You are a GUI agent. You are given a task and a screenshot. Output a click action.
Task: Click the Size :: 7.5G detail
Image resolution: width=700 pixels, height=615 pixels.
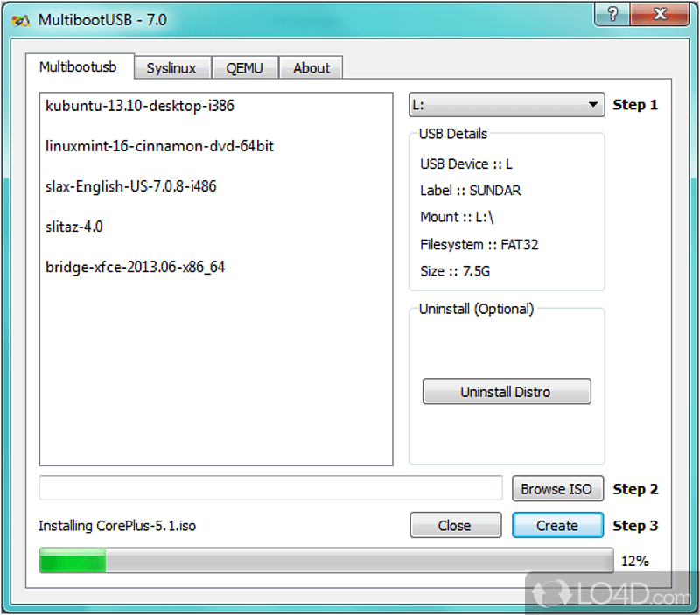[x=455, y=271]
